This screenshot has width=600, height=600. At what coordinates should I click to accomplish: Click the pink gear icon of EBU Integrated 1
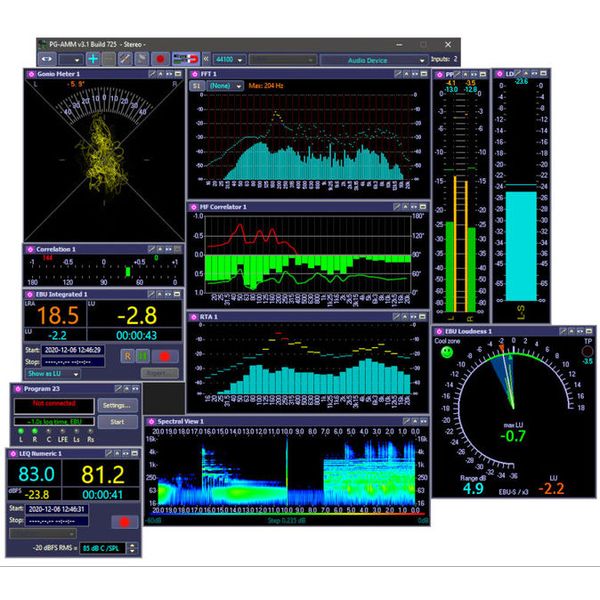click(29, 294)
